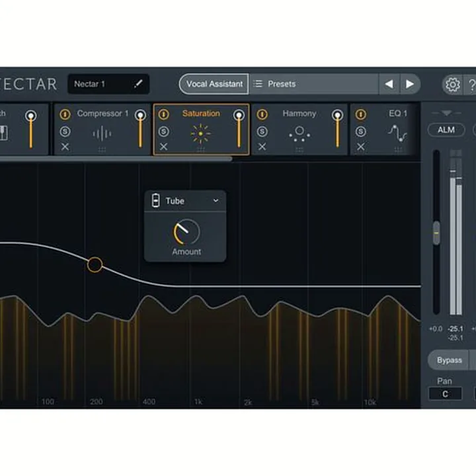The width and height of the screenshot is (476, 476).
Task: Click the output gain fader handle
Action: tap(436, 233)
